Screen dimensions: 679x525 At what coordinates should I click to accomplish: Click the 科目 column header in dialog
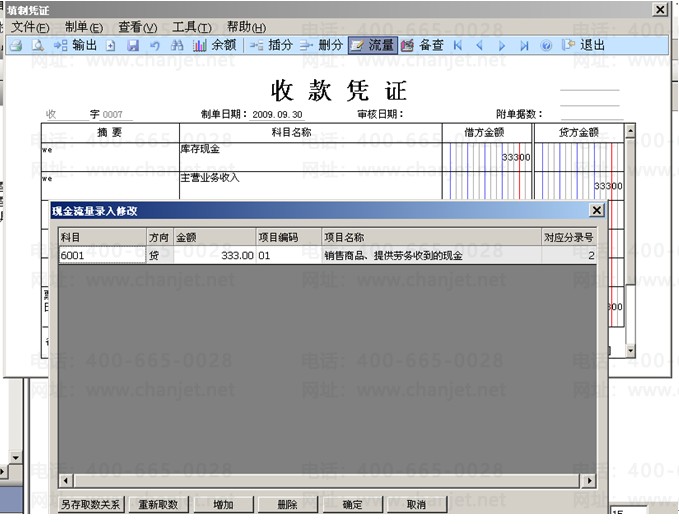point(103,237)
